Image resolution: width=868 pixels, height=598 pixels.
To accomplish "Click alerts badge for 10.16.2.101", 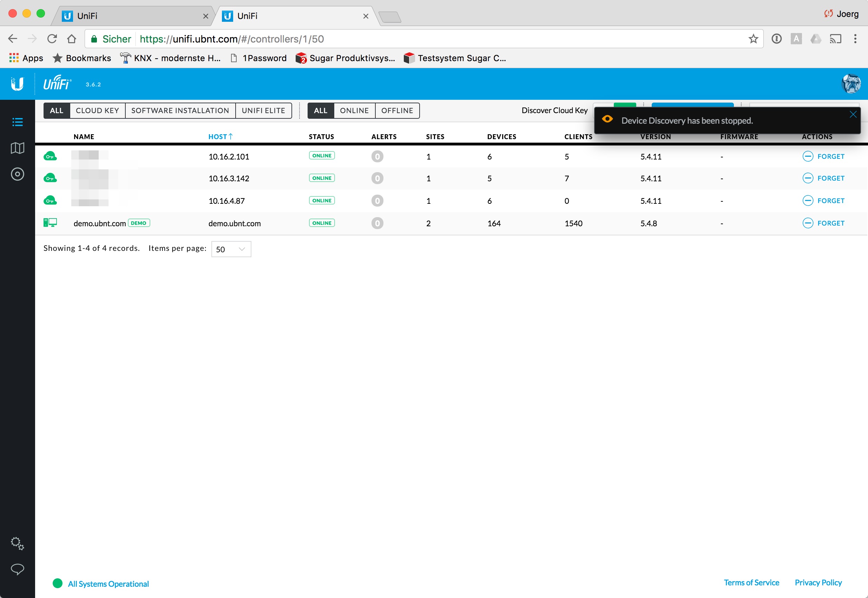I will click(377, 156).
